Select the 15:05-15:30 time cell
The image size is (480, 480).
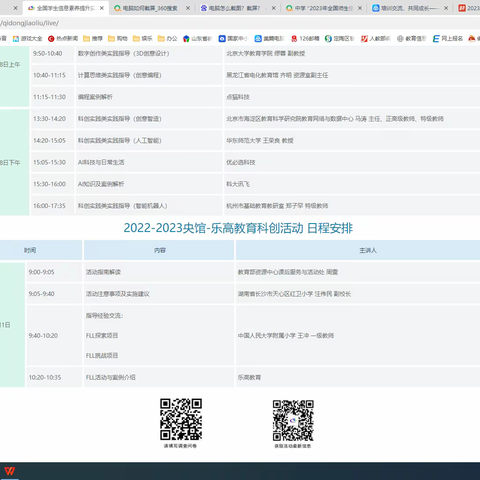click(x=52, y=162)
